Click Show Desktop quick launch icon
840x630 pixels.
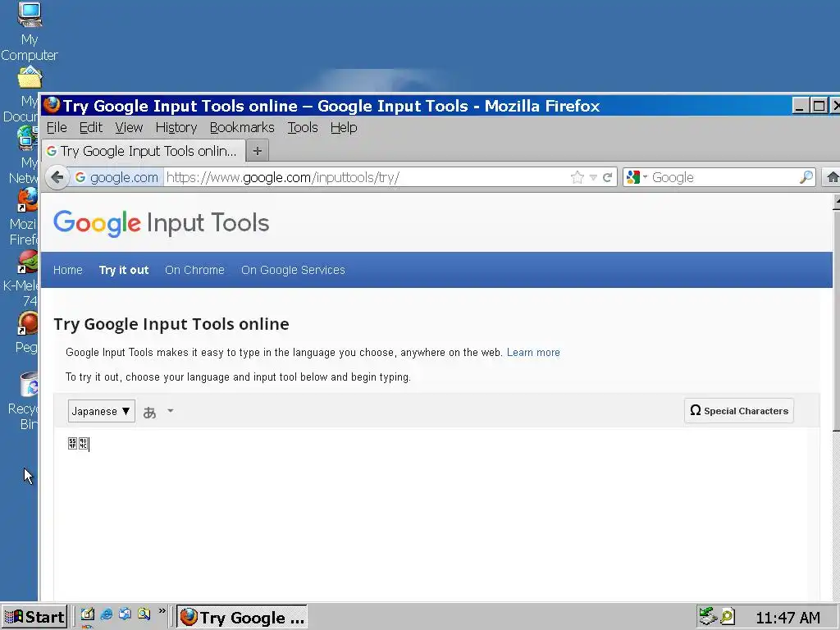[x=87, y=614]
